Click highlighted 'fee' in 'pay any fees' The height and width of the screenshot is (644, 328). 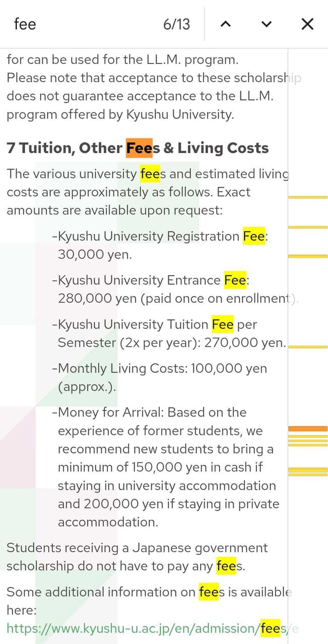coord(226,566)
